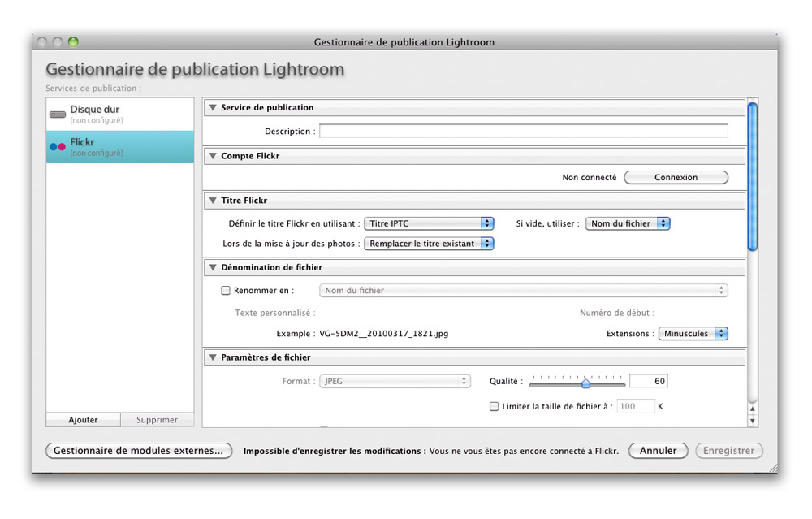Select the Flickr publishing service row
Screen dimensions: 812x519
click(x=120, y=147)
